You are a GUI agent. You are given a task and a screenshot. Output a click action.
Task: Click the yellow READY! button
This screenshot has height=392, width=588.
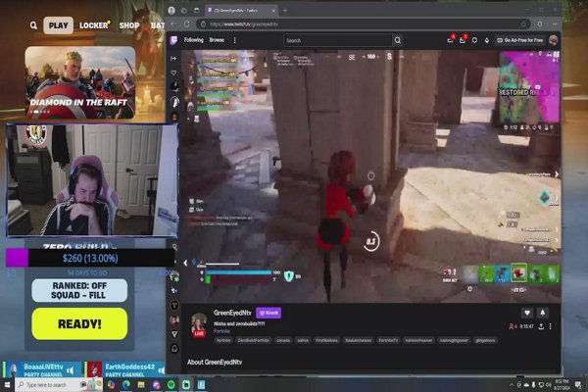(79, 323)
